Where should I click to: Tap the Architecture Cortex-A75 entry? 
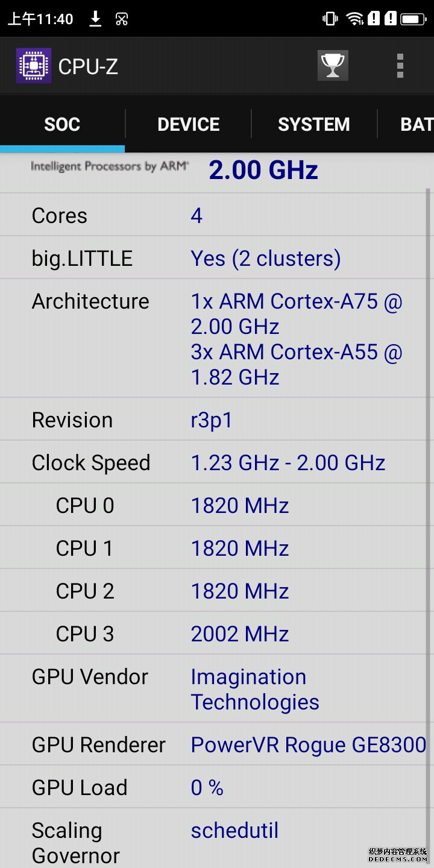pyautogui.click(x=297, y=313)
